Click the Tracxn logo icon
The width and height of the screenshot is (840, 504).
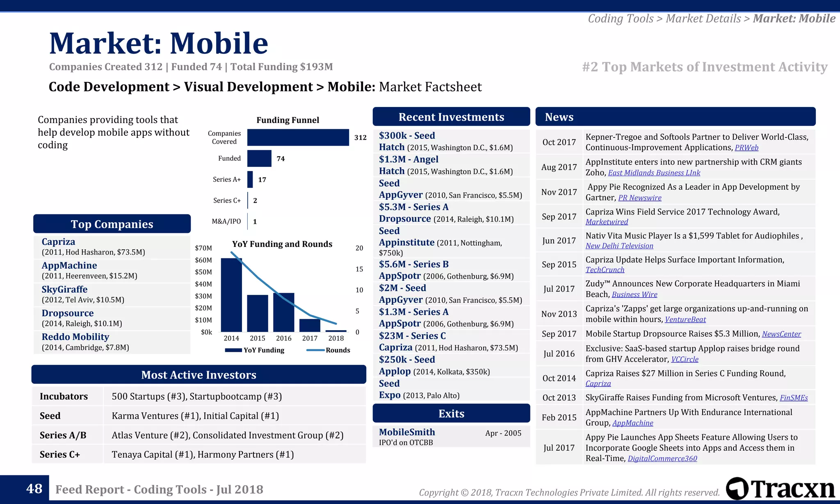737,488
